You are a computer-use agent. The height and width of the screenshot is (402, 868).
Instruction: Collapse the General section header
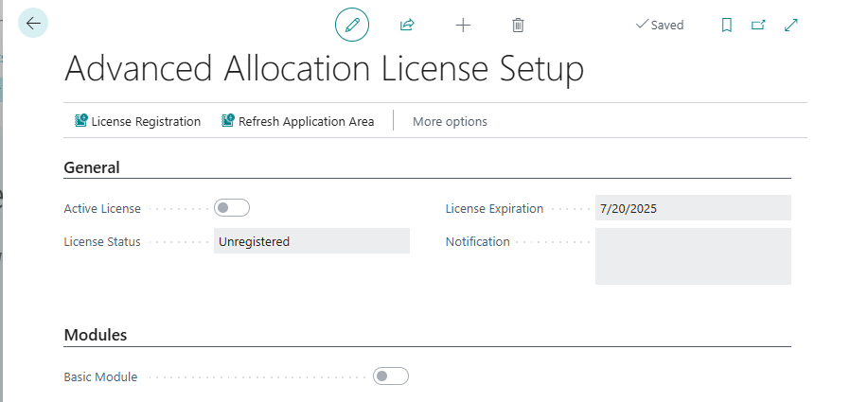tap(92, 167)
